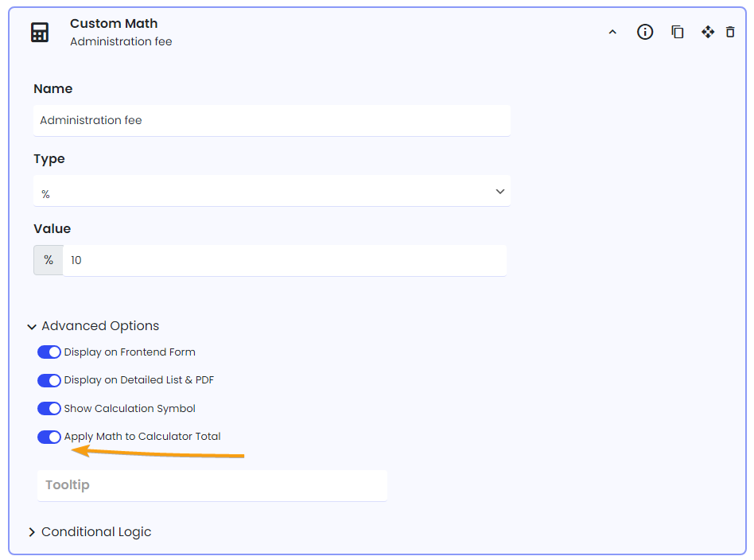Duplicate the element with the copy icon
This screenshot has width=754, height=560.
pos(677,33)
